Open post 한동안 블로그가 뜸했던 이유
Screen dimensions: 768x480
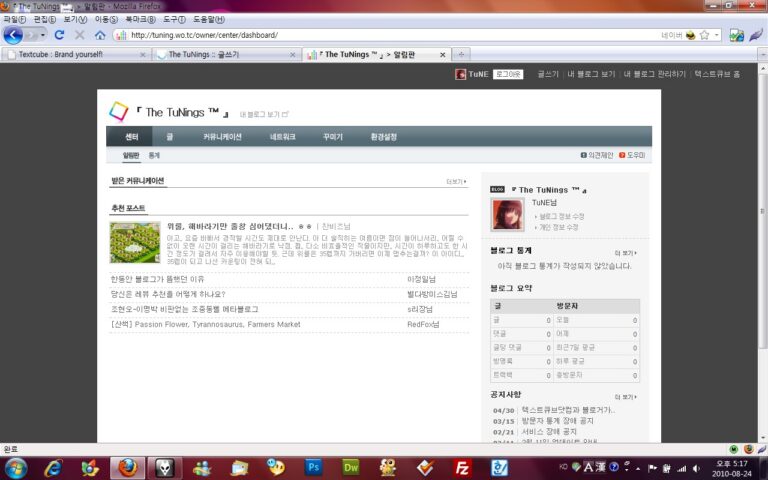click(x=157, y=279)
